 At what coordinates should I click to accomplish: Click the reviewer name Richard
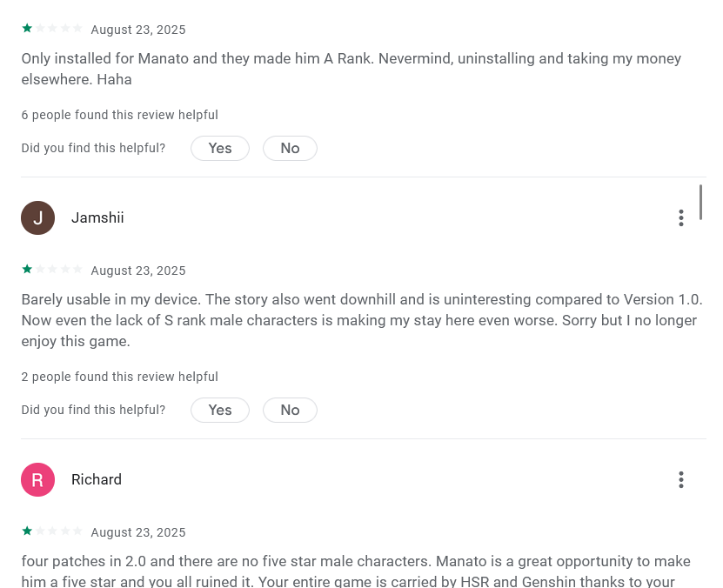(x=97, y=479)
